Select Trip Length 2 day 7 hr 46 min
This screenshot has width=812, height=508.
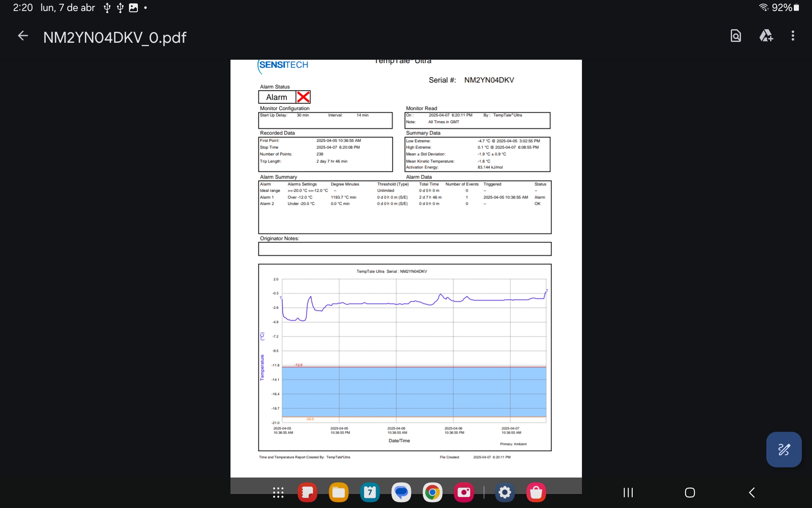(332, 161)
